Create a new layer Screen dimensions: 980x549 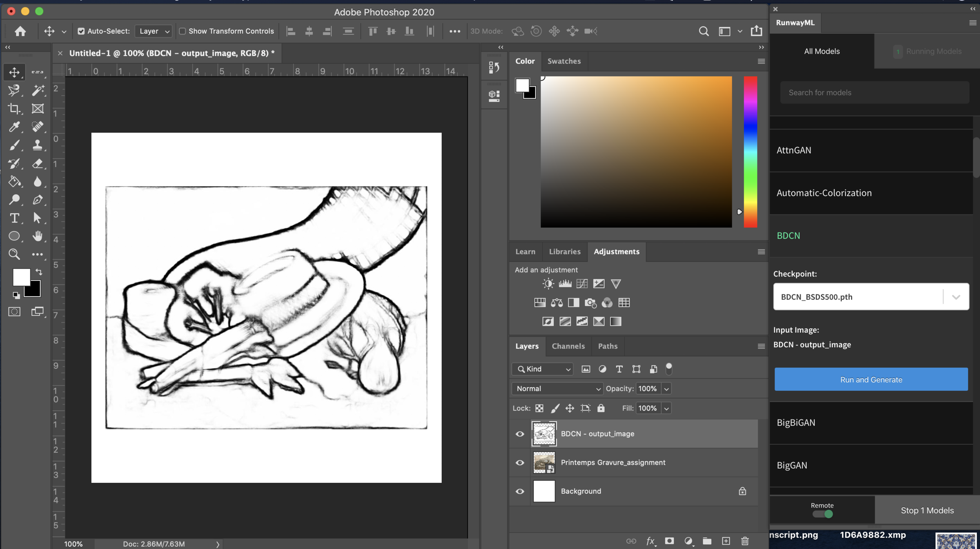(726, 541)
